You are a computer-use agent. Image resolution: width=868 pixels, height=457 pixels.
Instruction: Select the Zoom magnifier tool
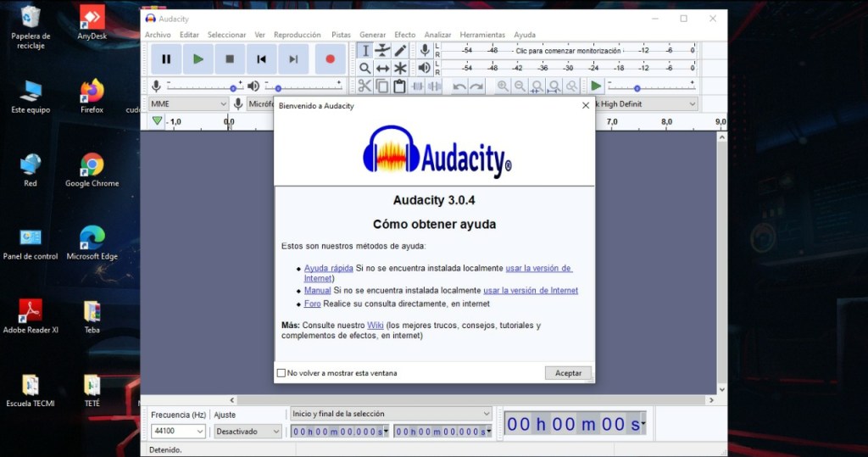pos(364,68)
